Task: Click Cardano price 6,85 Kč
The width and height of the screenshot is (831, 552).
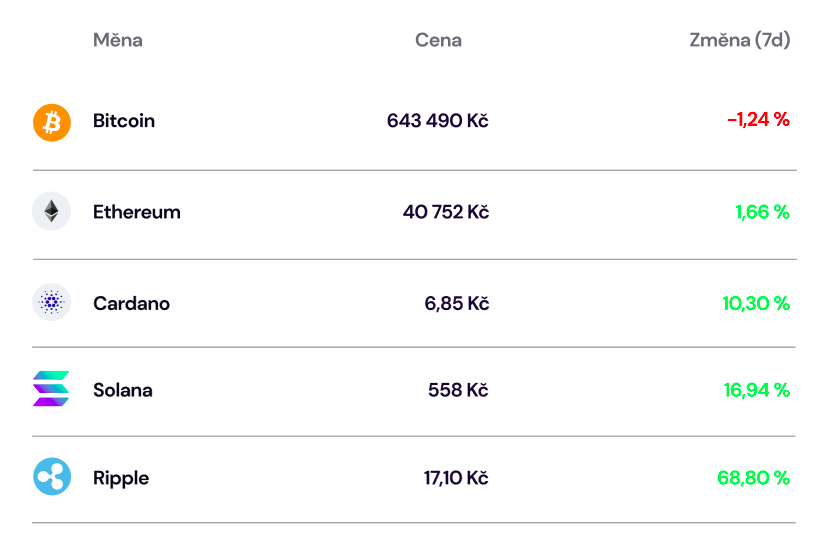Action: point(457,304)
